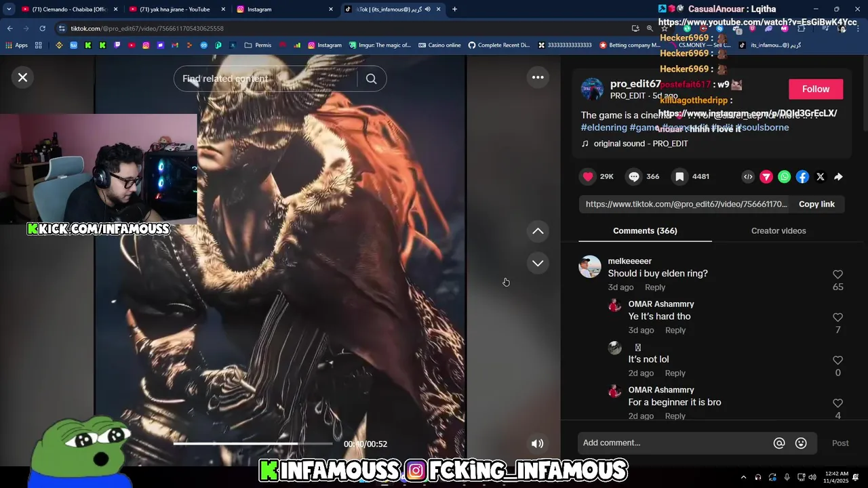
Task: Click the #eldenring hashtag
Action: coord(604,127)
